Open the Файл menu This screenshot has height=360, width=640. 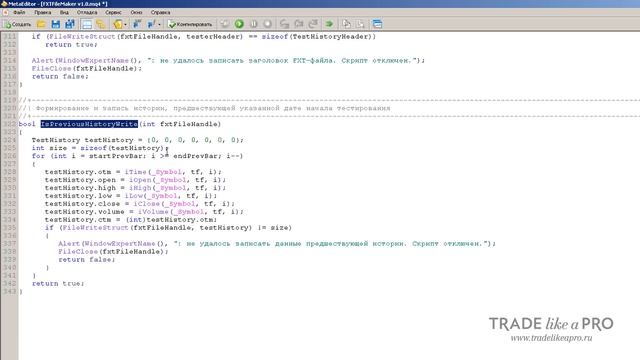coord(19,12)
